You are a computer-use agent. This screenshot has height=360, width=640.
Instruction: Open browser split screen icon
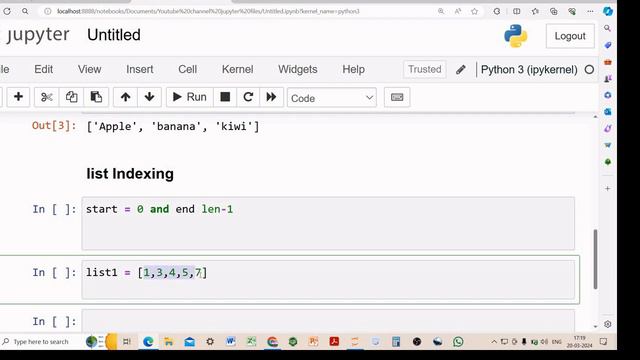[x=517, y=11]
